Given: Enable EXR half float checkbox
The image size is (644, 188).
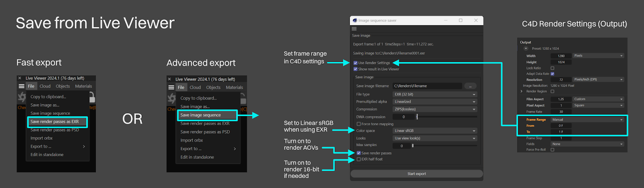Looking at the screenshot, I should (x=359, y=159).
